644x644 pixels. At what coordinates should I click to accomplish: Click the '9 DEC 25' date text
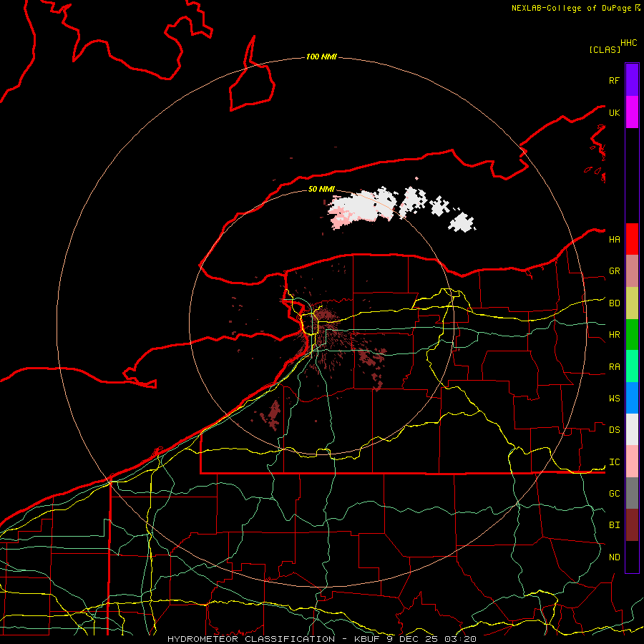point(413,639)
